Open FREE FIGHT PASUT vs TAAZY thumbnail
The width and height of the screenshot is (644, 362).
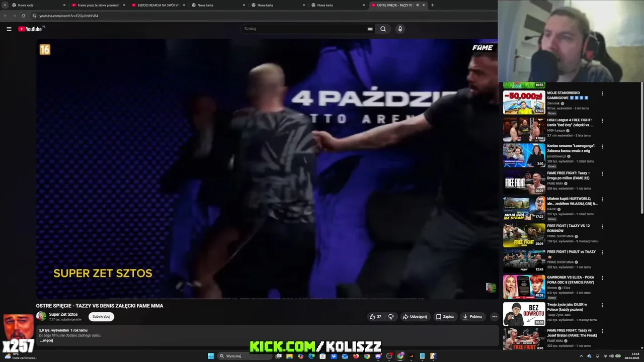pos(524,261)
